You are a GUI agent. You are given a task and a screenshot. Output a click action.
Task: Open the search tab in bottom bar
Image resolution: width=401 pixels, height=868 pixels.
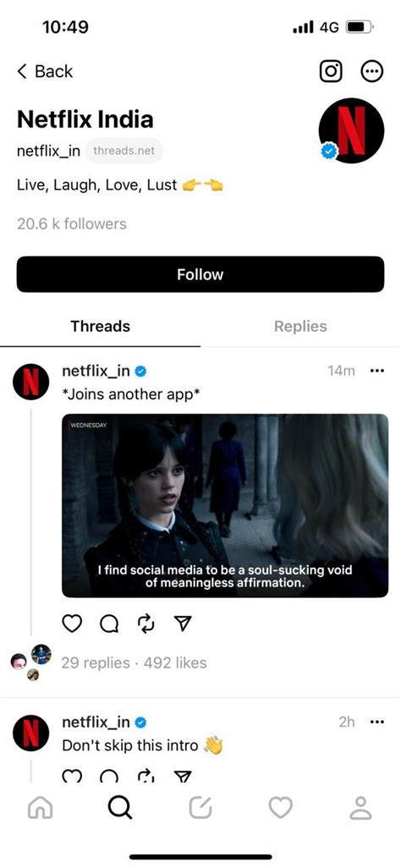click(x=119, y=808)
